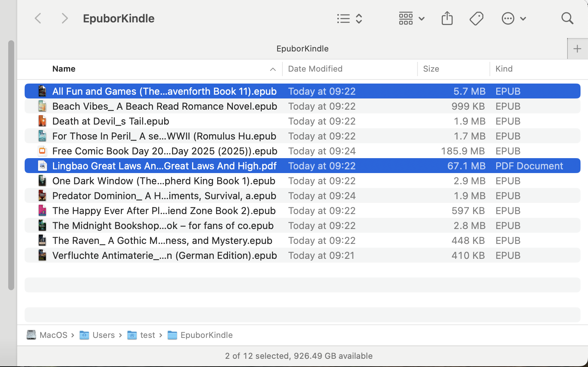
Task: Click the Tags icon
Action: 476,18
